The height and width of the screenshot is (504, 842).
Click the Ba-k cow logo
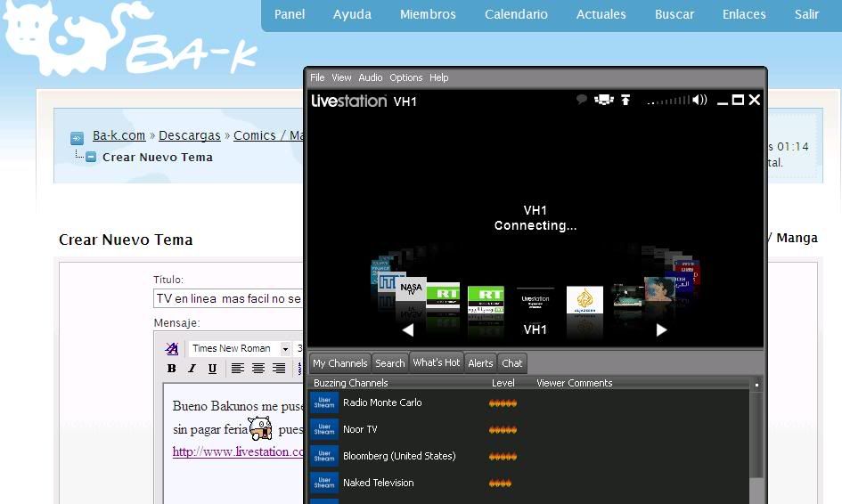coord(129,37)
